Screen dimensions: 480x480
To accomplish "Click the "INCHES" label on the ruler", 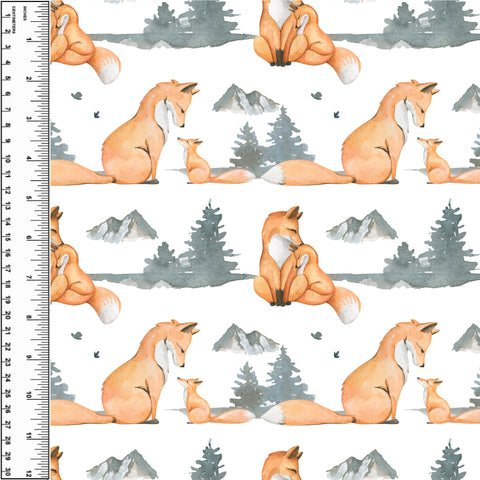I will (25, 13).
